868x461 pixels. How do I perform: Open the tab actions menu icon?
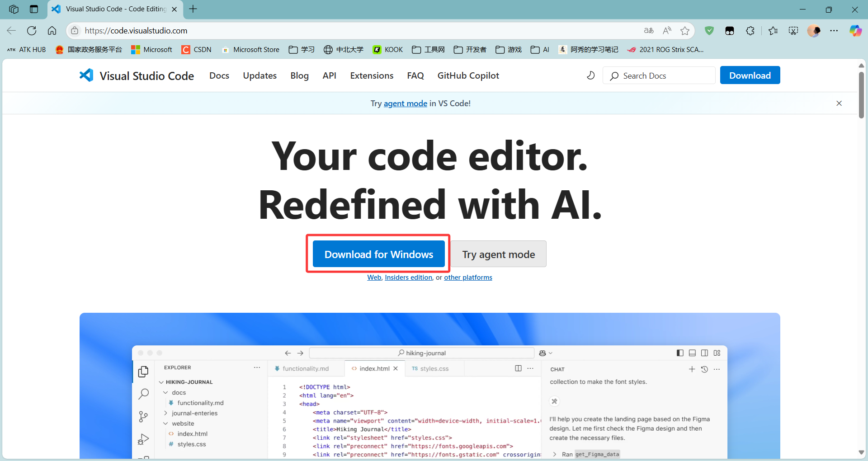coord(34,9)
